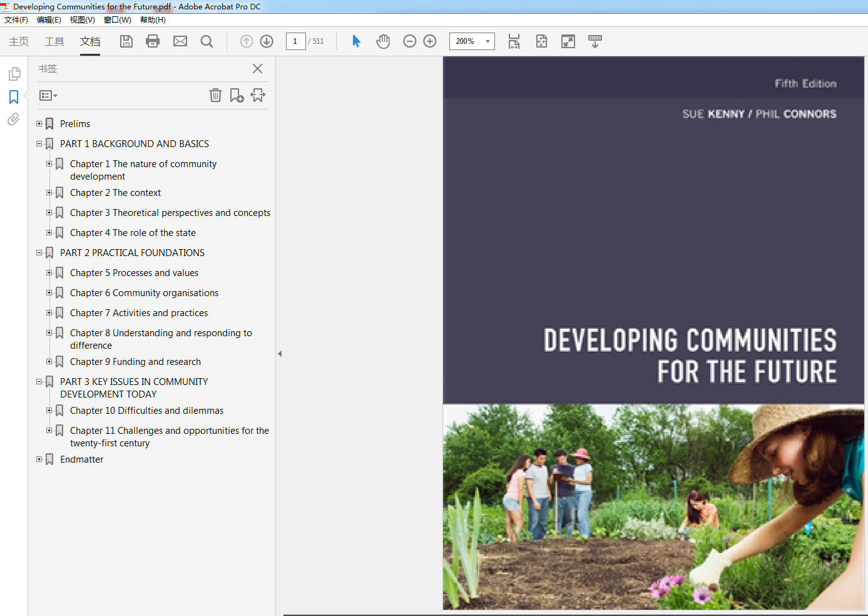The height and width of the screenshot is (616, 868).
Task: Go to previous page with up arrow
Action: tap(247, 41)
